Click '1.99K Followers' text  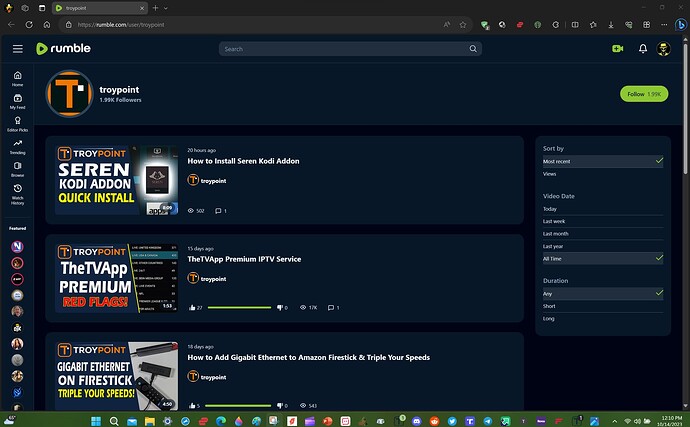click(x=120, y=100)
